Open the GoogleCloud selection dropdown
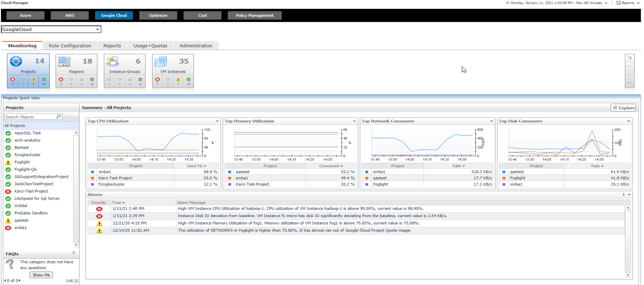Viewport: 644px width, 285px height. click(98, 30)
